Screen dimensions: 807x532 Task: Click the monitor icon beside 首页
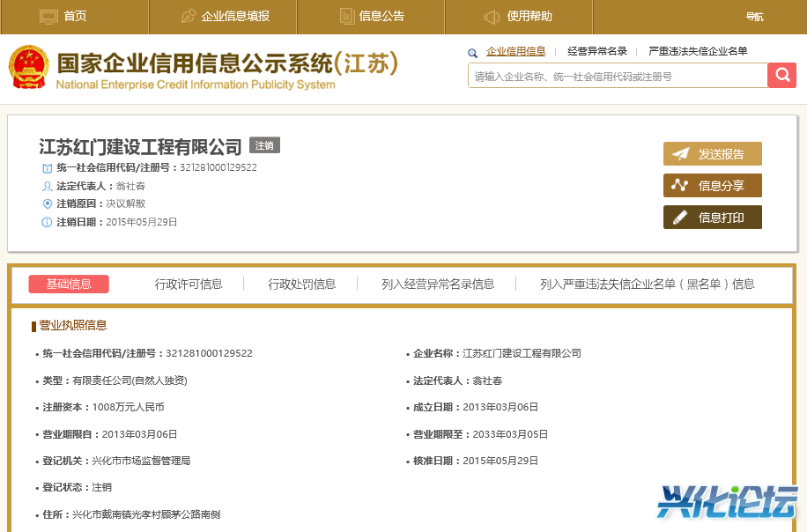[x=48, y=17]
